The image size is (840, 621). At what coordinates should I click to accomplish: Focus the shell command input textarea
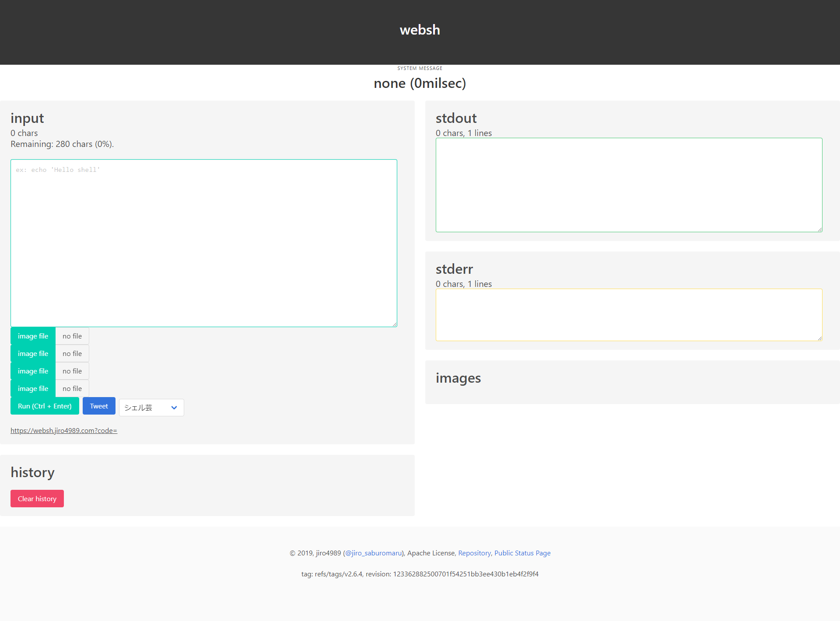pyautogui.click(x=204, y=243)
